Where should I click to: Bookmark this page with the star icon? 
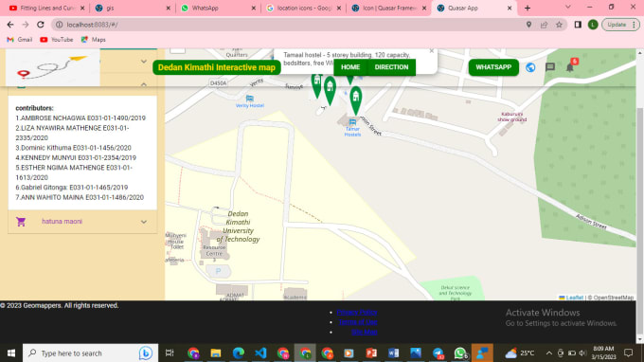(559, 25)
